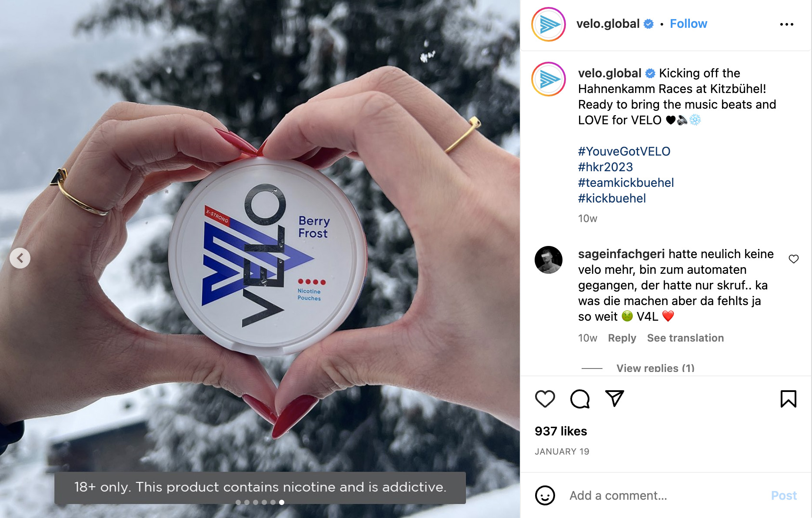812x518 pixels.
Task: Follow the velo.global account
Action: click(x=688, y=24)
